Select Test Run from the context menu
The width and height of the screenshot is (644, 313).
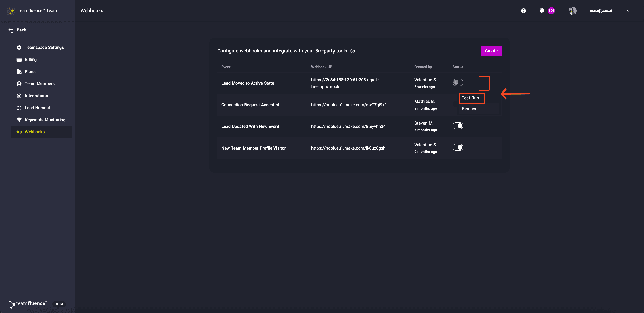[x=470, y=98]
